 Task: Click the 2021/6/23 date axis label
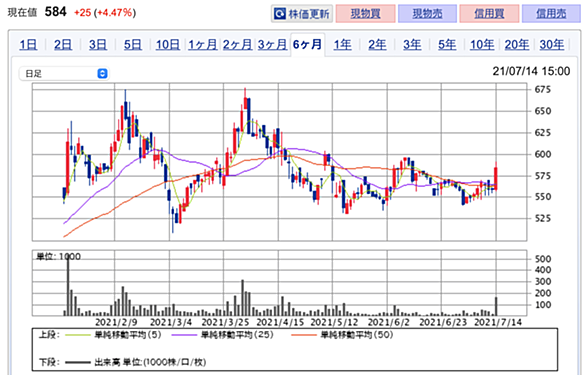coord(443,322)
